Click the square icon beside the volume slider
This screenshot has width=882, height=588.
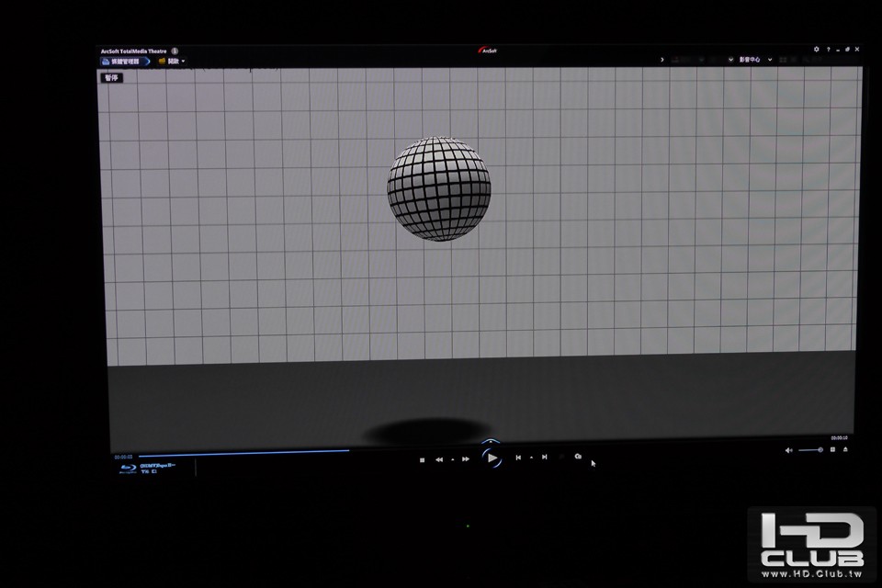click(832, 449)
